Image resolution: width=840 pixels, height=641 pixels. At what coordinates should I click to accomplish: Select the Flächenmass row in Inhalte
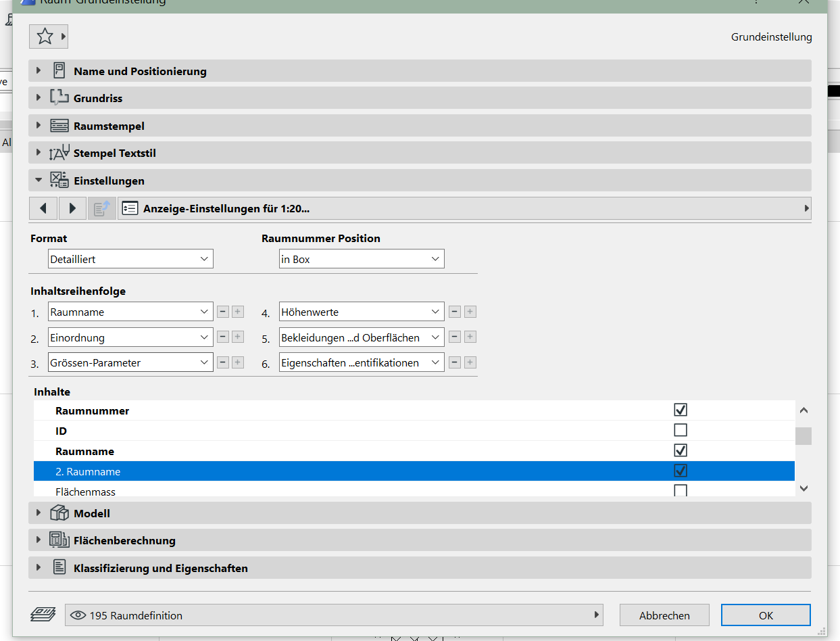414,490
